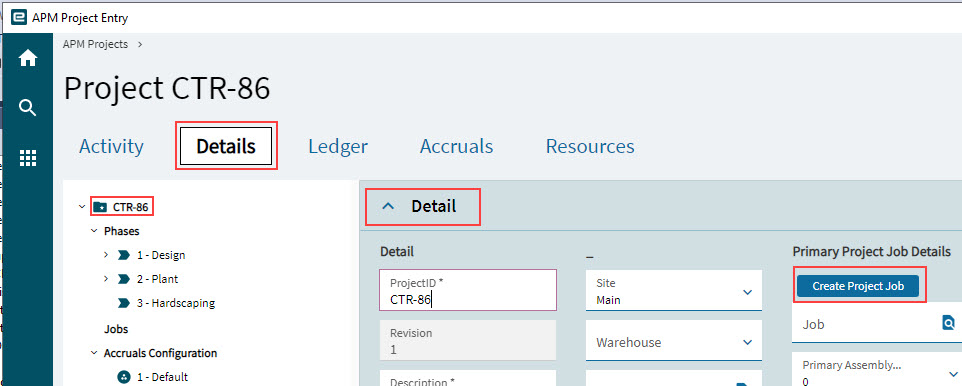Click the phase icon beside 1 - Design
The height and width of the screenshot is (386, 962).
point(124,255)
